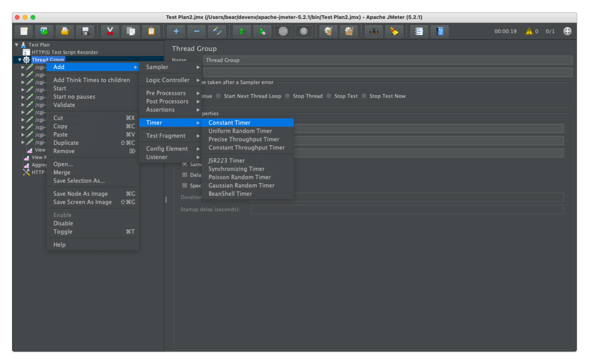Screen dimensions: 589x364
Task: Start the test with green play icon
Action: [x=242, y=31]
